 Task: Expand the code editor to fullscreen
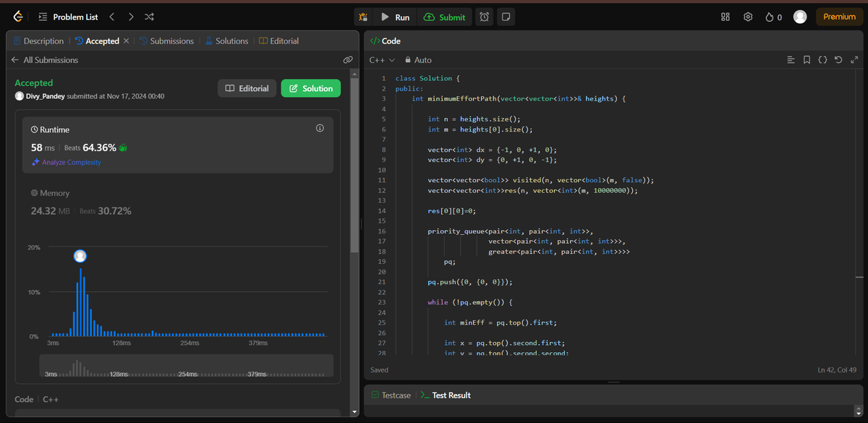(854, 61)
